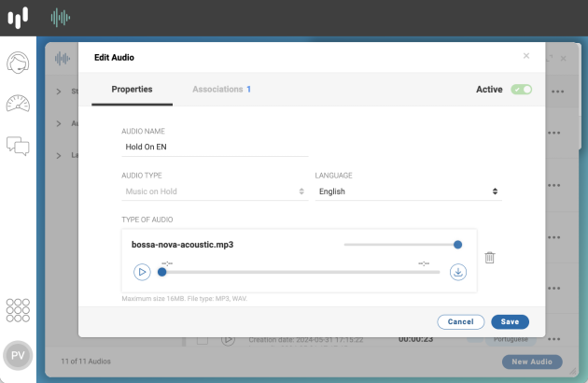Select the Properties tab
Viewport: 588px width, 383px height.
(x=132, y=90)
